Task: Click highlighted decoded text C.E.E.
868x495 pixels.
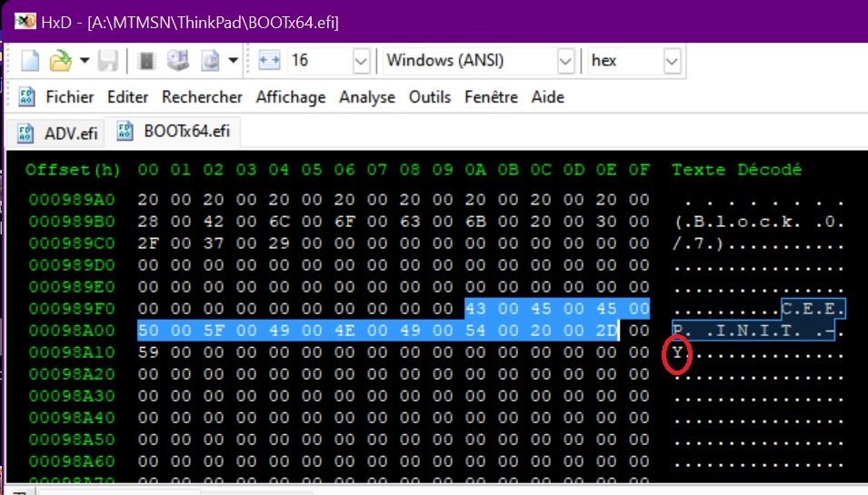Action: point(813,309)
